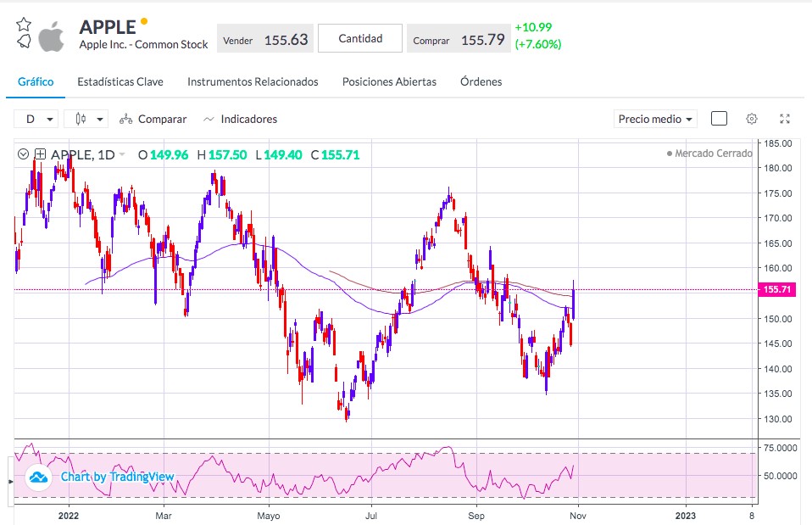812x525 pixels.
Task: Click the 155.71 current price label
Action: [776, 289]
